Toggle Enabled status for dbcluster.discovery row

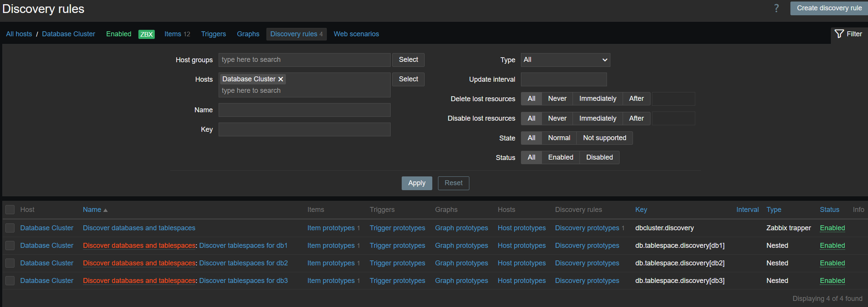832,228
